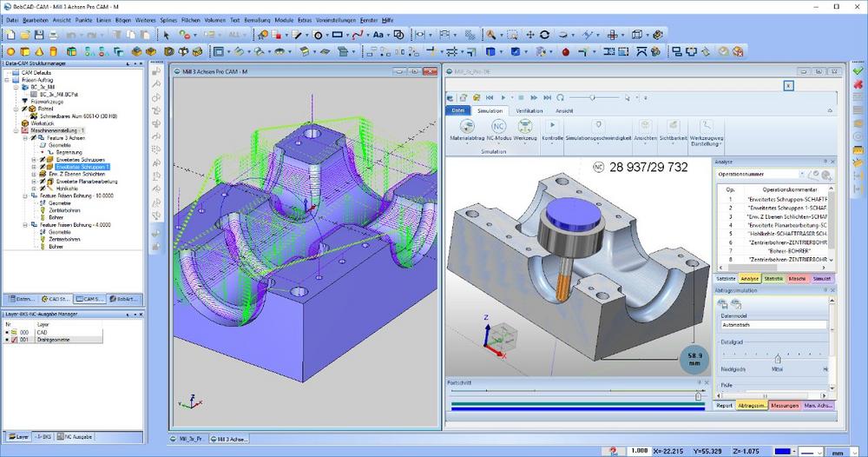868x457 pixels.
Task: Open the Datenmodel Automatisch combo box
Action: tap(773, 325)
